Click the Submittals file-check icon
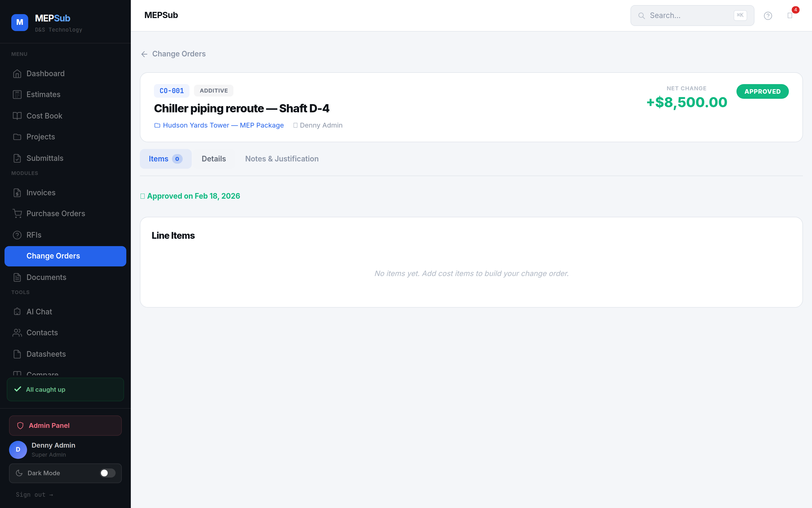The image size is (812, 508). coord(17,158)
